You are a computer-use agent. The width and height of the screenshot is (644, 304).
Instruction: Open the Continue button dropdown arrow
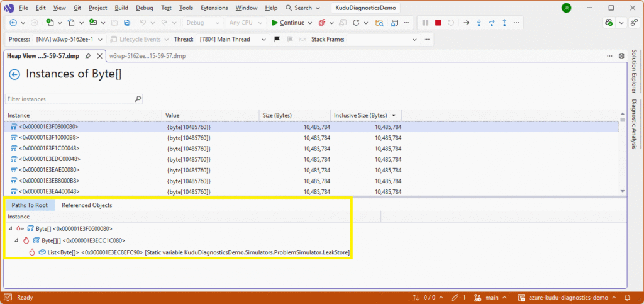[x=309, y=23]
